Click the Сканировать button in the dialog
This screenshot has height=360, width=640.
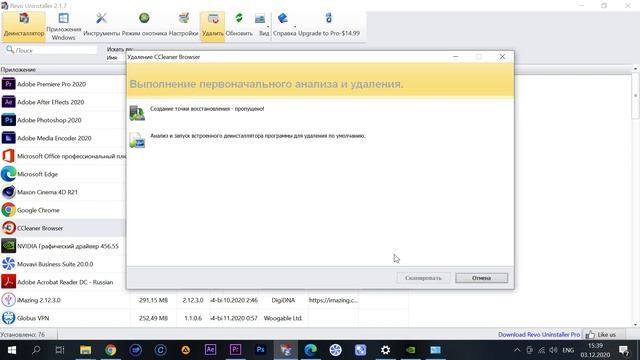point(423,278)
